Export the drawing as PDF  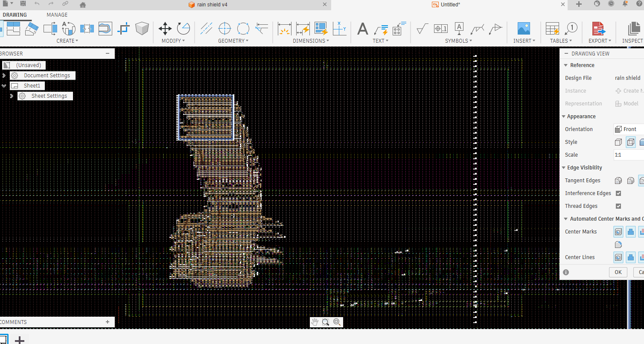599,29
